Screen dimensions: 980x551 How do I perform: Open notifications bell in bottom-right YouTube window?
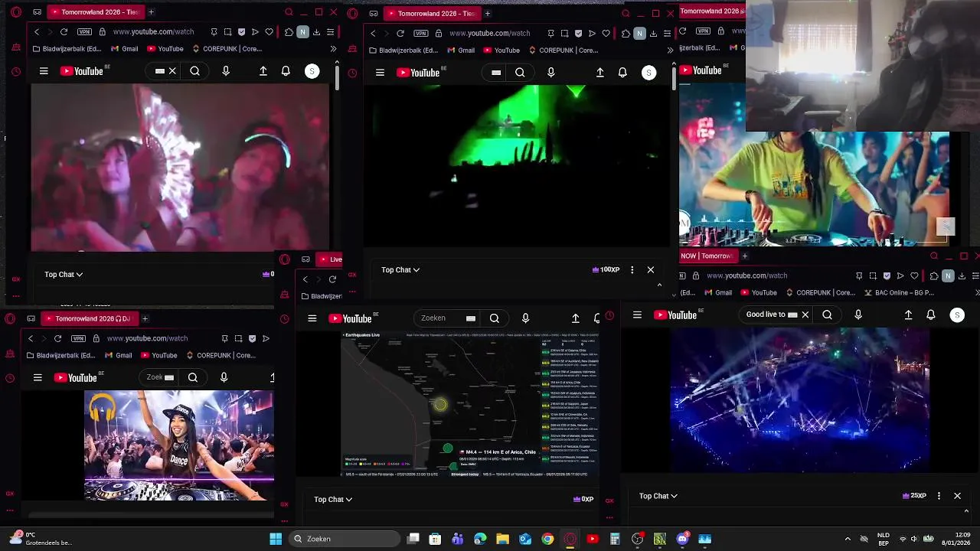pyautogui.click(x=931, y=315)
